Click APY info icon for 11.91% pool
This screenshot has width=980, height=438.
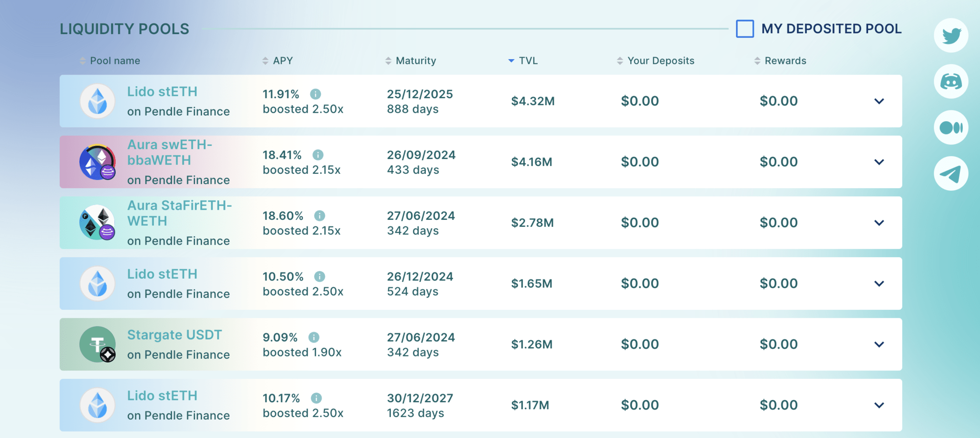point(315,94)
